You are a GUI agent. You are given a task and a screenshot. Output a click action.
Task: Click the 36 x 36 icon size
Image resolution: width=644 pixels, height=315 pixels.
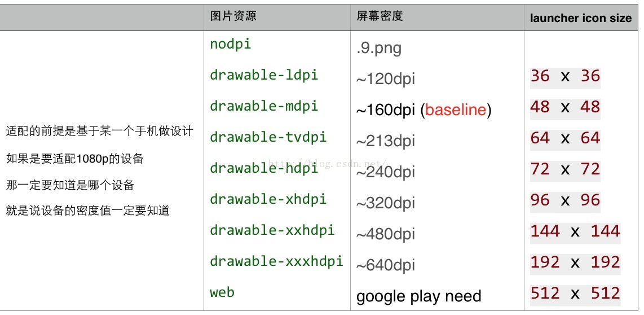[565, 76]
